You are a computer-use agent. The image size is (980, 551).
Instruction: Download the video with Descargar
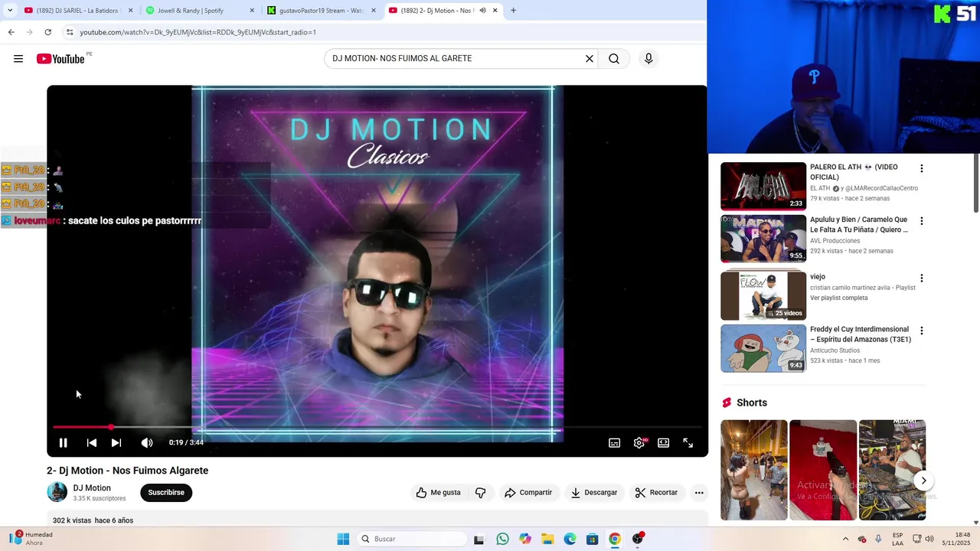(x=594, y=493)
